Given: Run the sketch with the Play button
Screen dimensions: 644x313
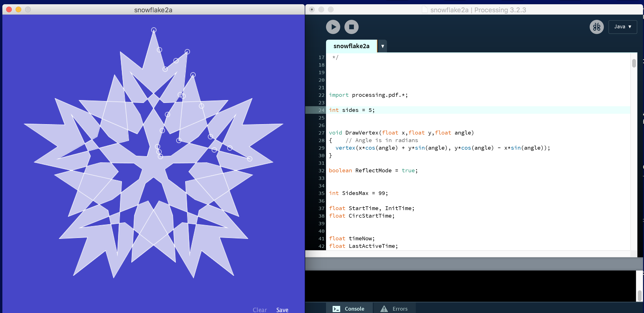Looking at the screenshot, I should [x=333, y=27].
